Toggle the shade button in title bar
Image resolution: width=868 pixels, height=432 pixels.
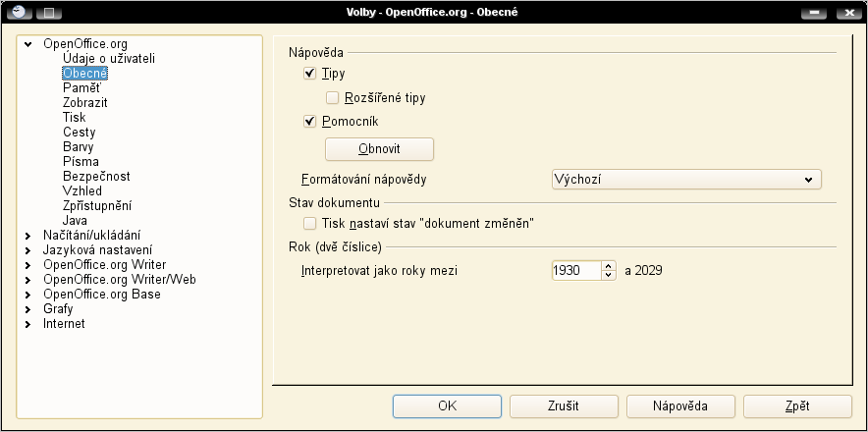tap(49, 12)
